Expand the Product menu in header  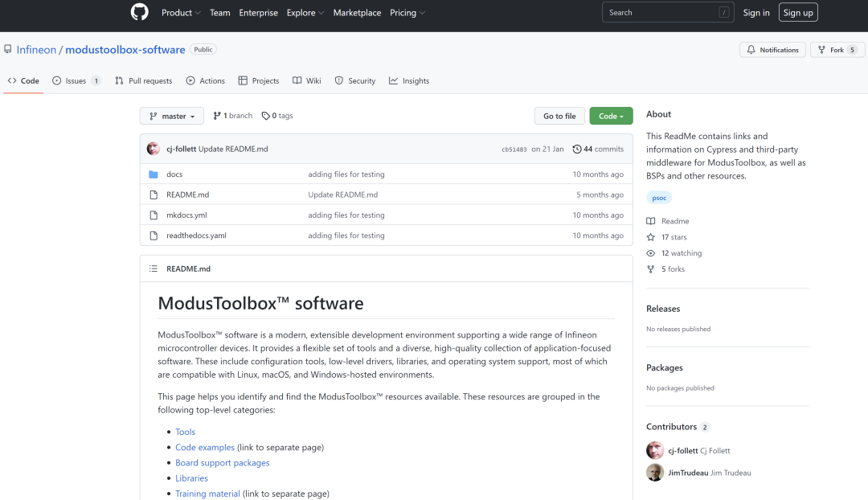(x=181, y=13)
